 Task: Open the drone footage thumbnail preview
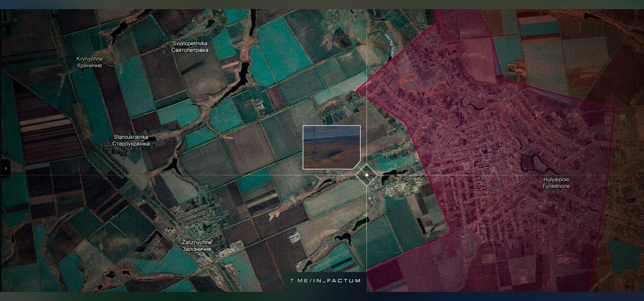tap(332, 147)
